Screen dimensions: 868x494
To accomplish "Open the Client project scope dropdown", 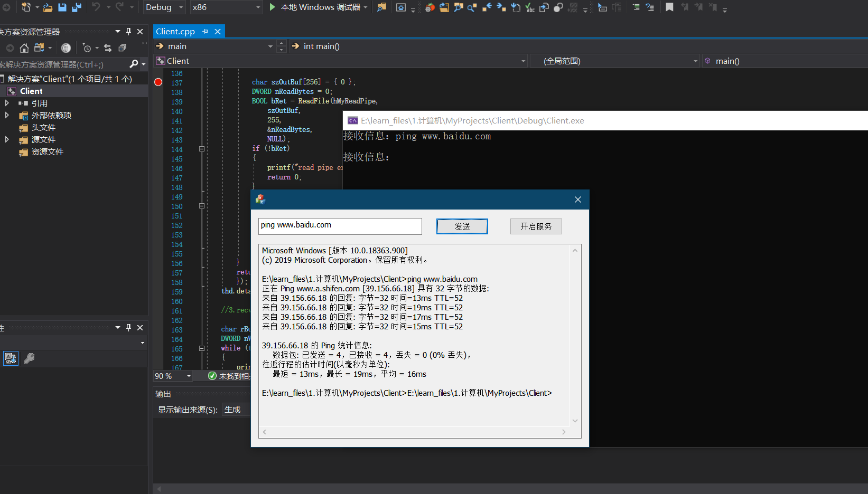I will point(341,61).
